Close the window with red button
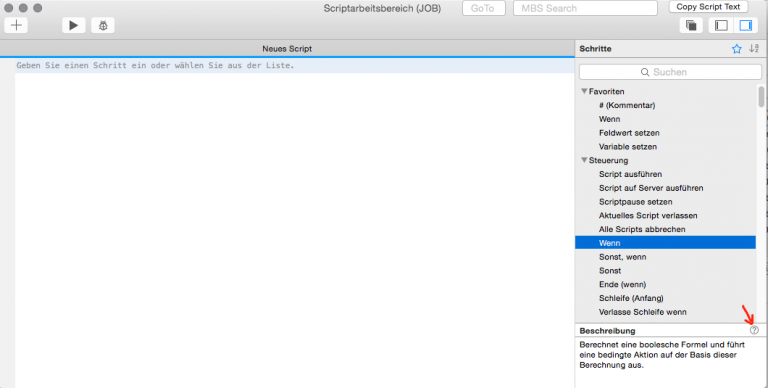Screen dimensions: 768x388 [8, 8]
